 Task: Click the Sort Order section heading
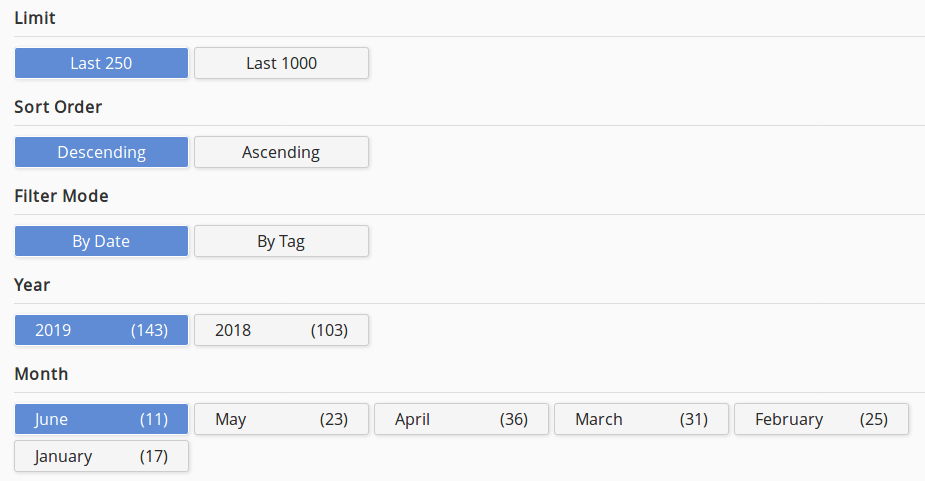pyautogui.click(x=58, y=107)
